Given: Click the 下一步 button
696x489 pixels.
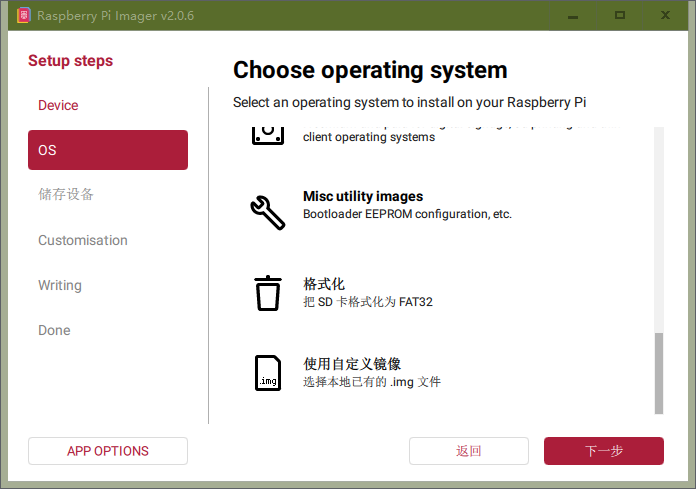Looking at the screenshot, I should pyautogui.click(x=603, y=451).
